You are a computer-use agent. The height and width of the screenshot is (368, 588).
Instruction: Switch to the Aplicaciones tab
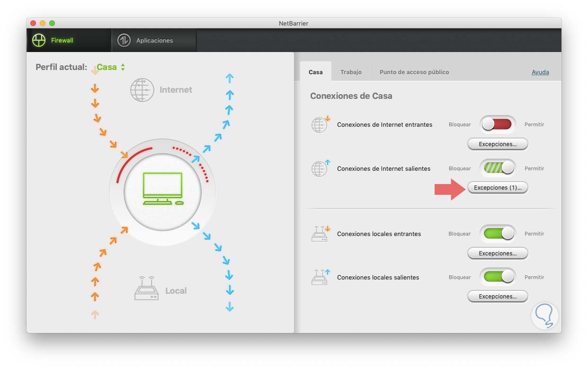pyautogui.click(x=154, y=41)
